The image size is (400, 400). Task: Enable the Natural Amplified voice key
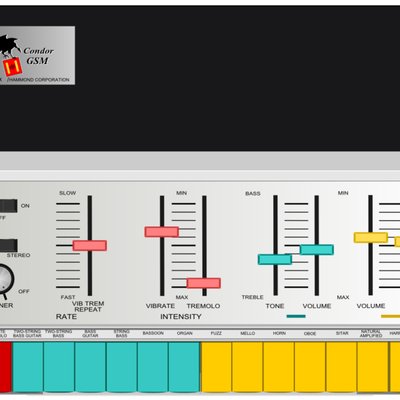click(x=373, y=367)
